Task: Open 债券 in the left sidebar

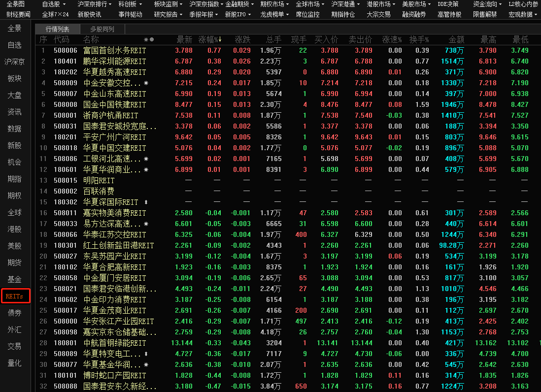Action: click(x=14, y=313)
